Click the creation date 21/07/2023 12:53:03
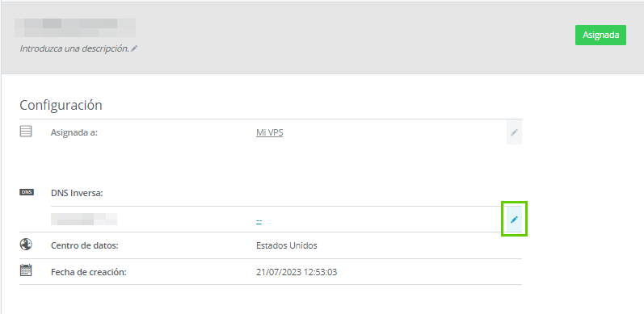 [297, 272]
